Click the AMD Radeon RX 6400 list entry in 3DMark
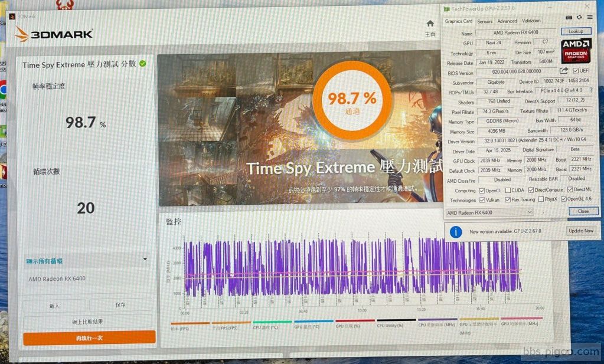This screenshot has width=604, height=364. [57, 278]
